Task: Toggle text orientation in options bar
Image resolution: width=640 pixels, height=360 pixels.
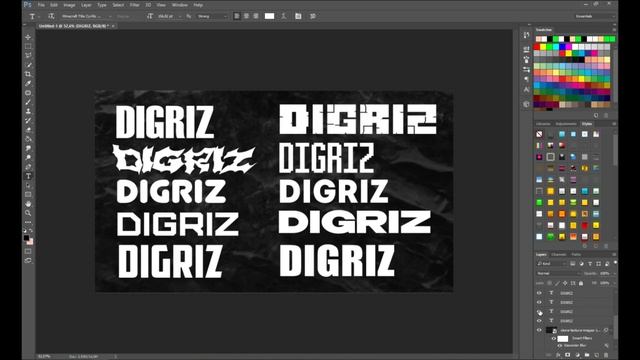Action: [51, 16]
